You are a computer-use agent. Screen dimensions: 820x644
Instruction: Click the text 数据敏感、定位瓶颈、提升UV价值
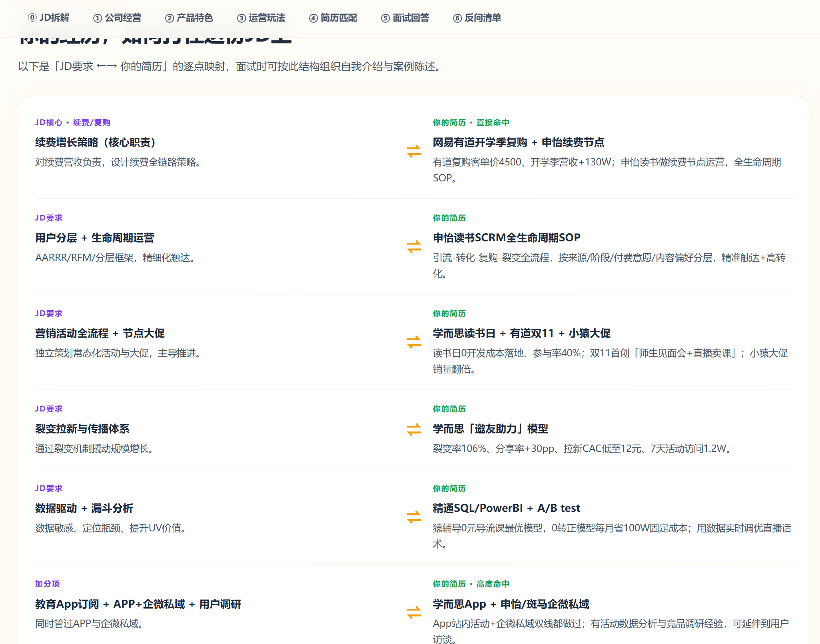pos(111,528)
